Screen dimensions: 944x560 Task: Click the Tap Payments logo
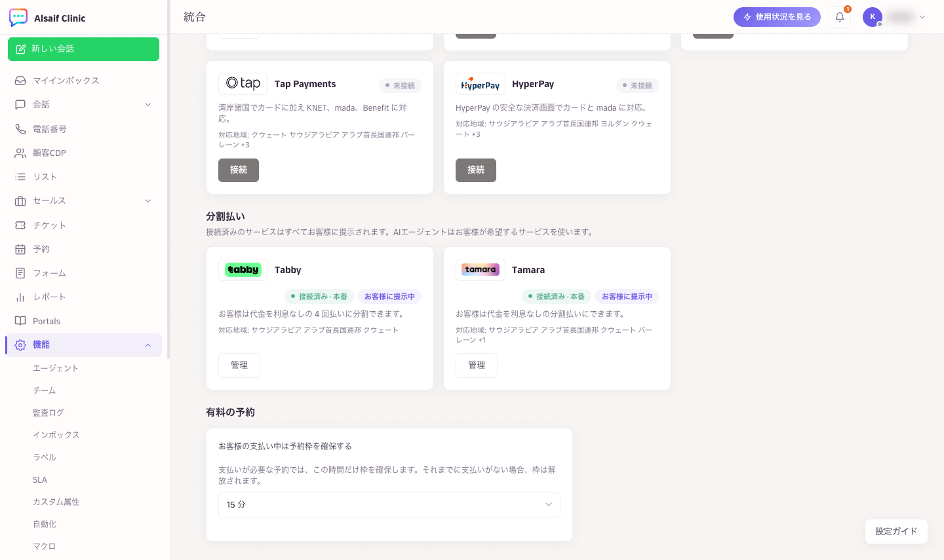pyautogui.click(x=243, y=84)
